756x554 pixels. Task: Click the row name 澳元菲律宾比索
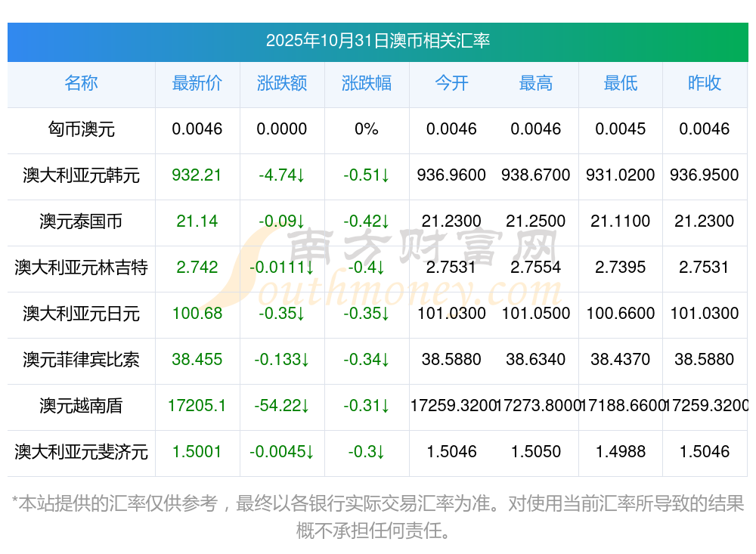click(x=81, y=360)
